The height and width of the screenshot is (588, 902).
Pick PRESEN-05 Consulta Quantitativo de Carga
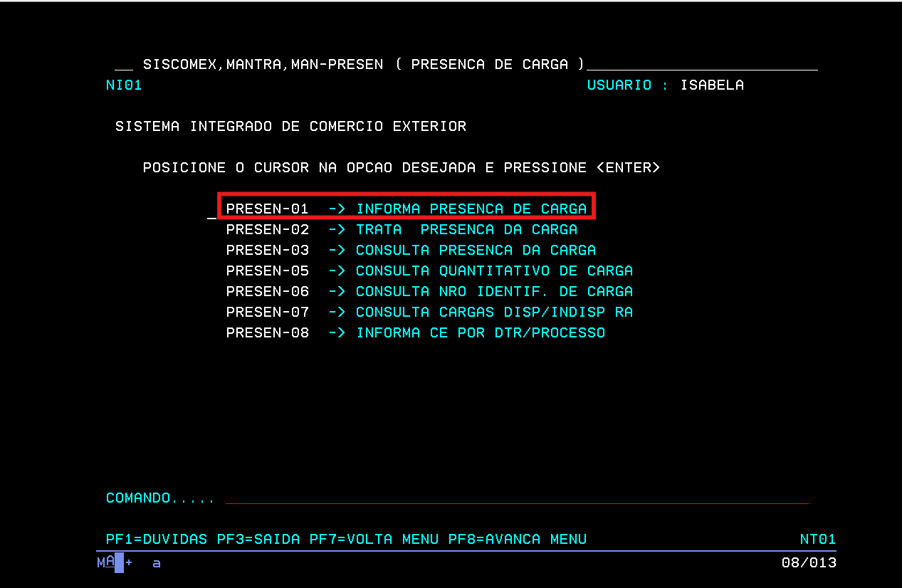coord(429,271)
